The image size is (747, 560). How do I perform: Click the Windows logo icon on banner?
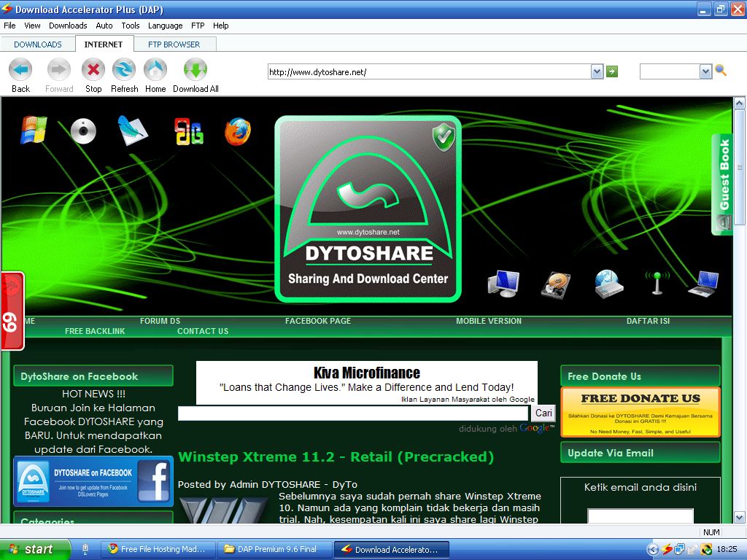click(34, 130)
